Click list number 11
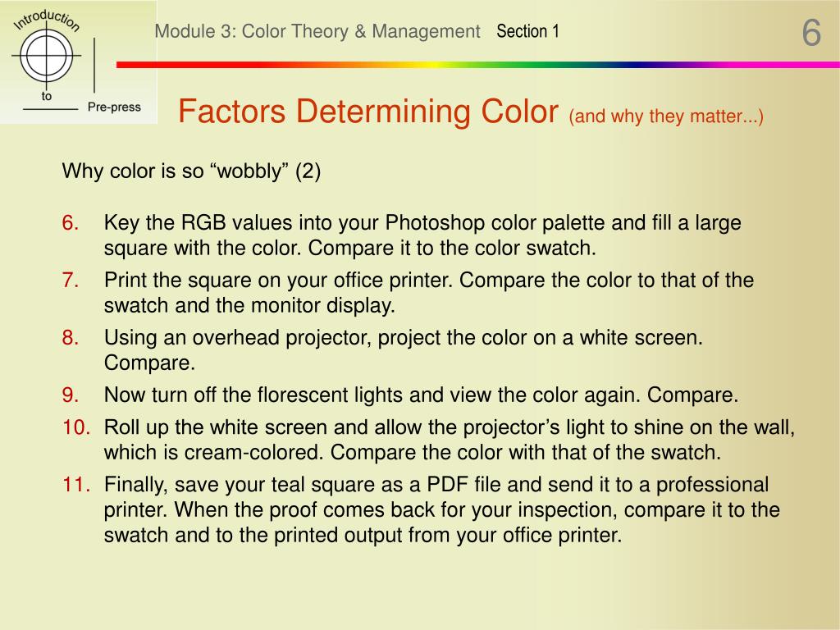Screen dimensions: 840x630 pyautogui.click(x=75, y=485)
